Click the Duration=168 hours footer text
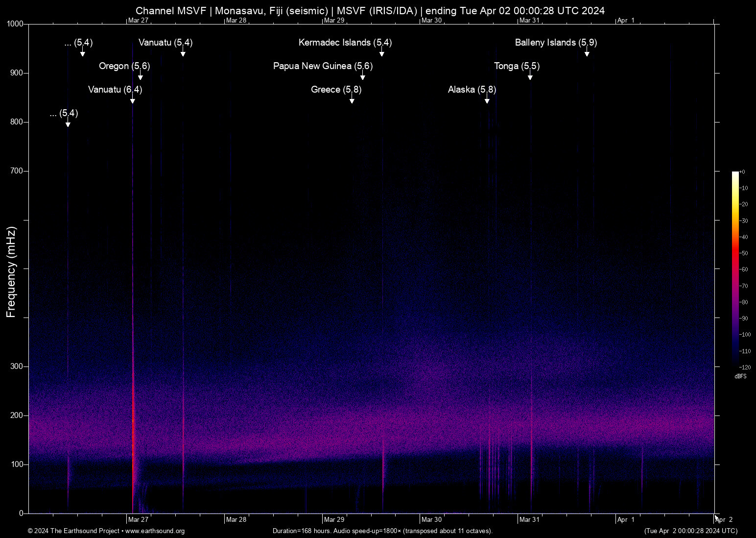Screen dimensions: 756x538 click(382, 531)
